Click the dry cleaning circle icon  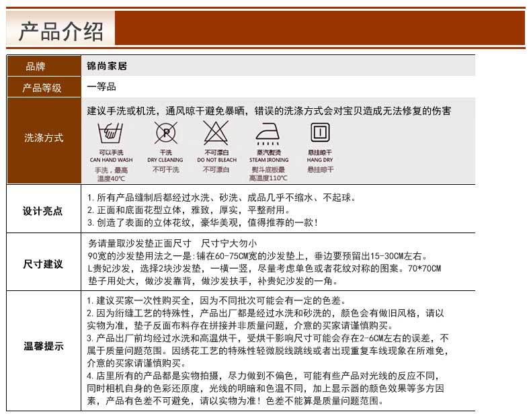tap(165, 133)
